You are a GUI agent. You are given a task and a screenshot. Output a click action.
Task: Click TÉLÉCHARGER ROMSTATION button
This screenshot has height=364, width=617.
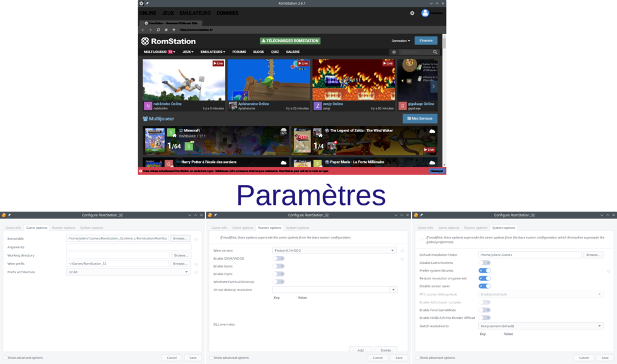point(290,41)
